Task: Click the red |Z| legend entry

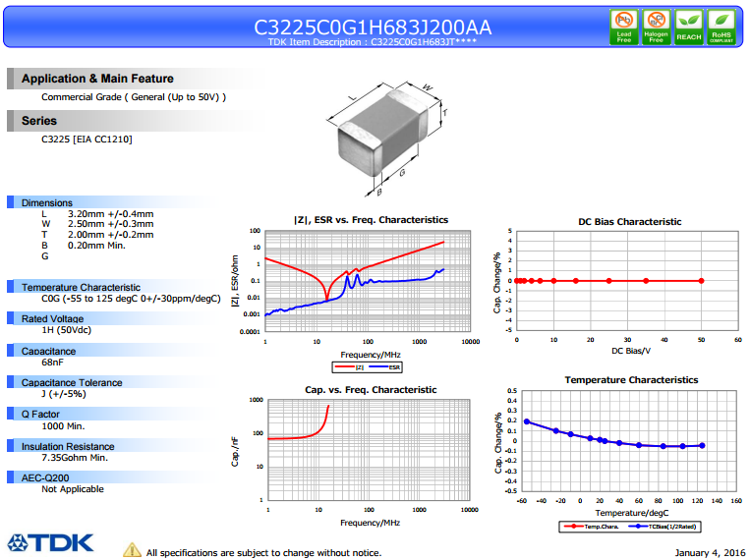Action: tap(350, 367)
